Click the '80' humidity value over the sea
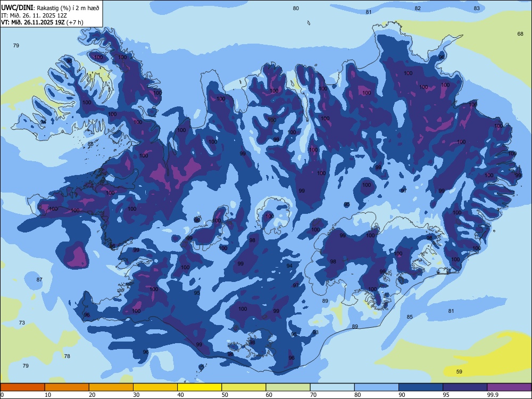532x399 pixels. (x=296, y=8)
